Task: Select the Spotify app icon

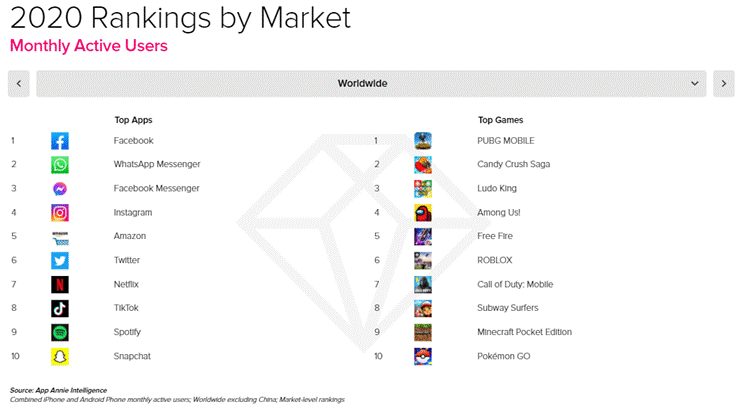Action: [60, 332]
